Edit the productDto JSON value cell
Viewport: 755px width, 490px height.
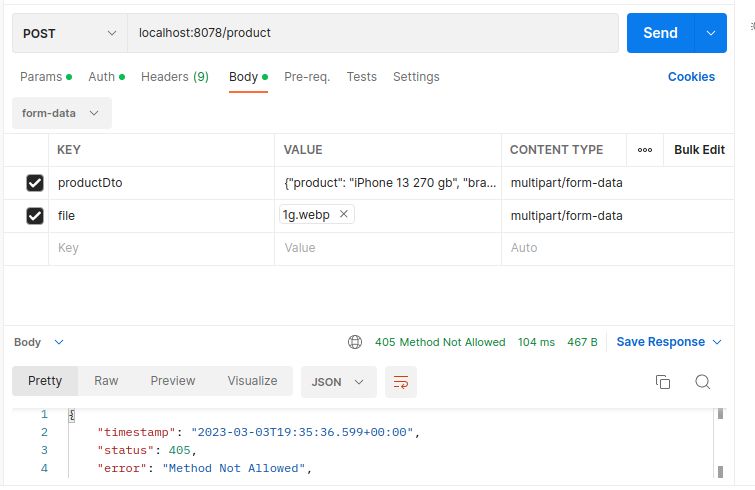388,183
